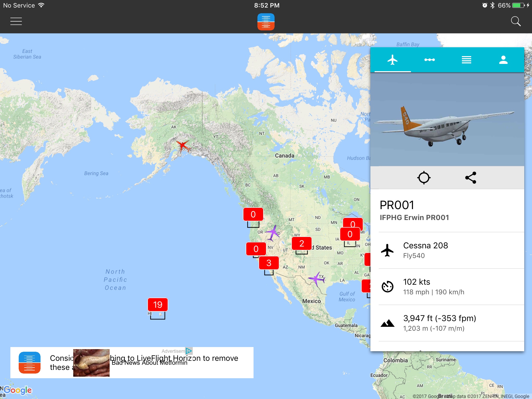This screenshot has width=532, height=399.
Task: Select the aircraft info tab
Action: click(x=393, y=60)
